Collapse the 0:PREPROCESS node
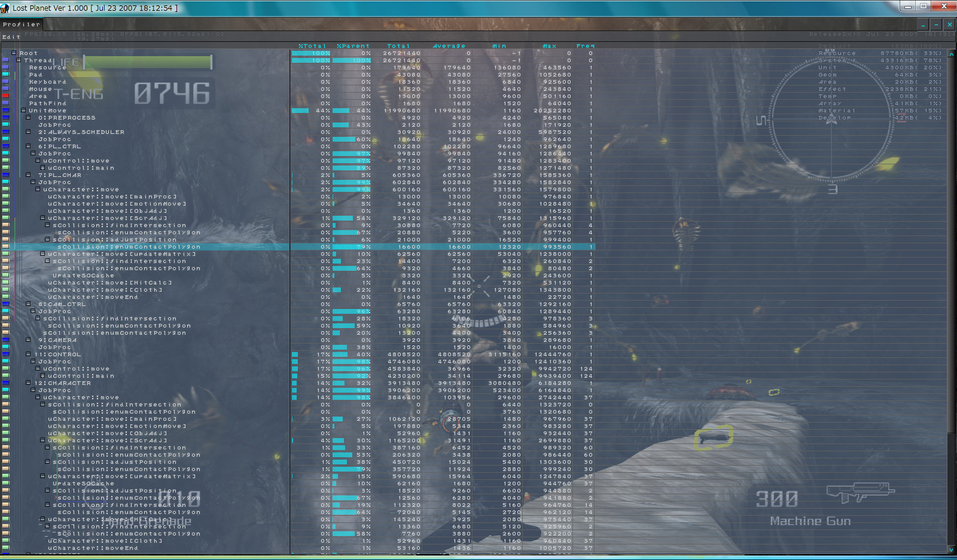Screen dimensions: 957x560 (28, 117)
